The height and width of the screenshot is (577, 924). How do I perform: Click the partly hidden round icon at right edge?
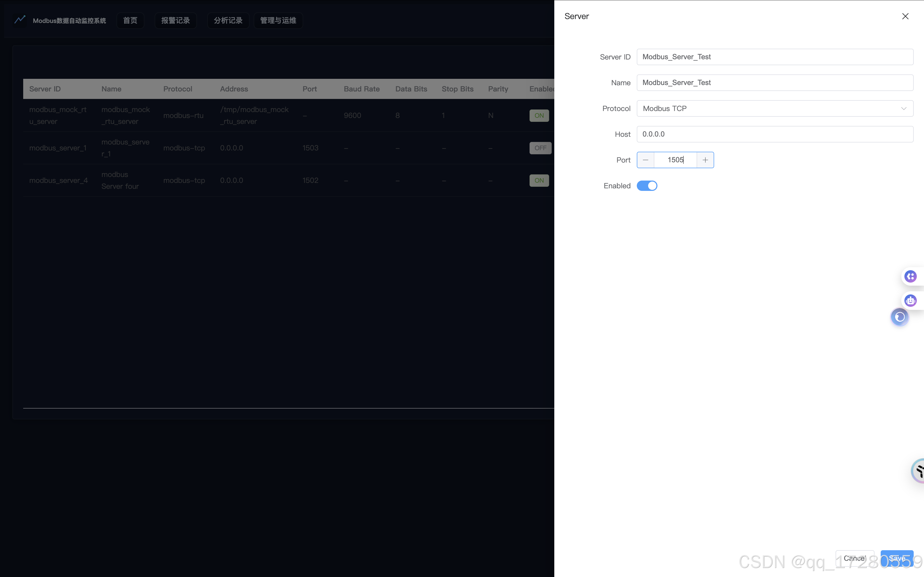click(x=918, y=471)
